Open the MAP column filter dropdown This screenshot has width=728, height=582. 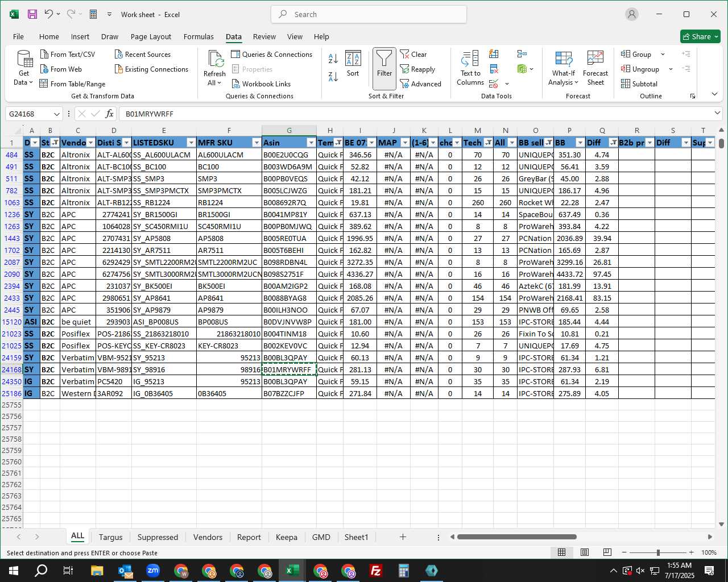click(405, 143)
